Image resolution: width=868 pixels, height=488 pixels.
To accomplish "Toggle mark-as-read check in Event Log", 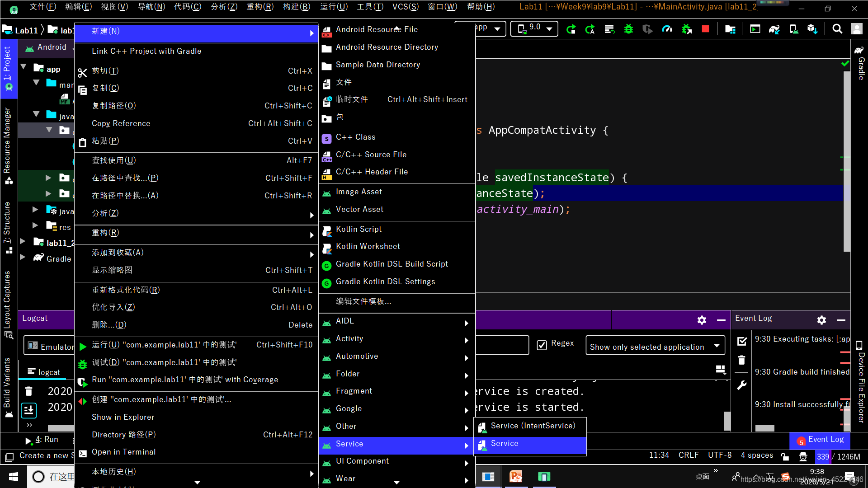I will (742, 342).
